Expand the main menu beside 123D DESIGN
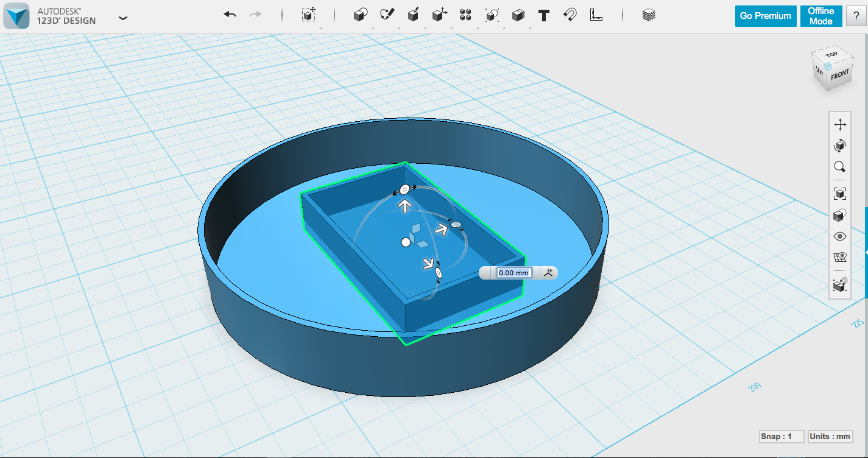 click(x=123, y=18)
